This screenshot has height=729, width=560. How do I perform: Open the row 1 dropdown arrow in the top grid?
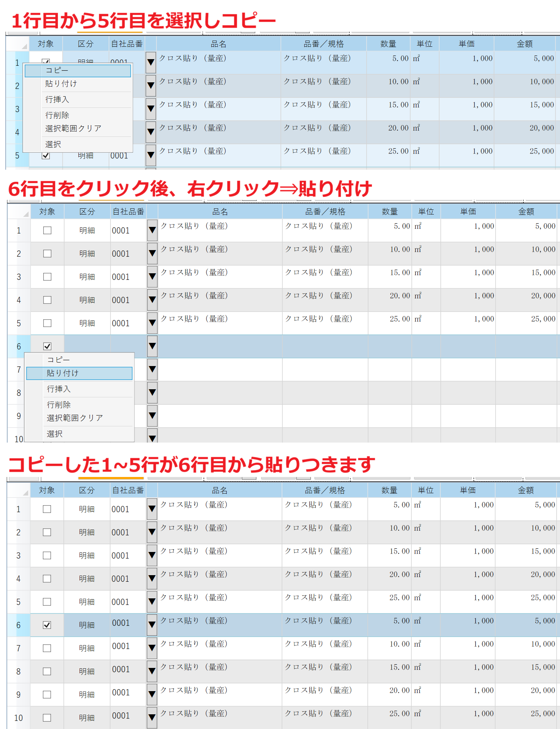[151, 62]
